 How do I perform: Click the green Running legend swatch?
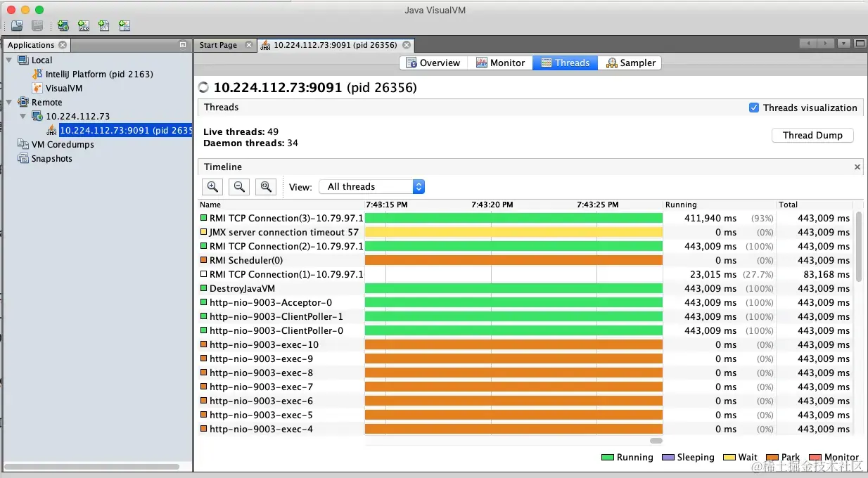pos(608,457)
